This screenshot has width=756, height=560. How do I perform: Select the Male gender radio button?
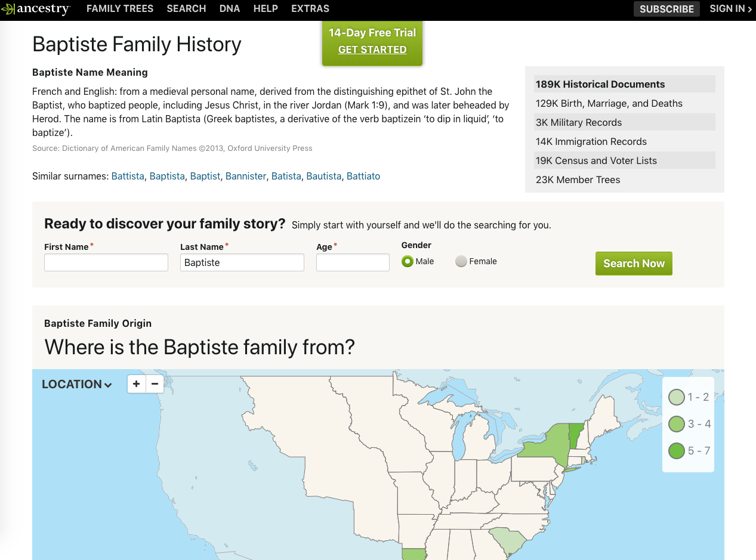(x=408, y=261)
